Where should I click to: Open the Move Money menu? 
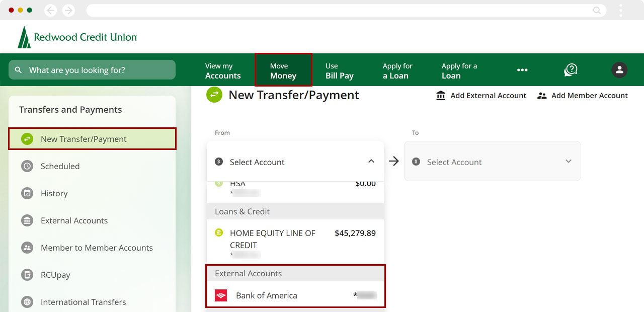(x=283, y=70)
